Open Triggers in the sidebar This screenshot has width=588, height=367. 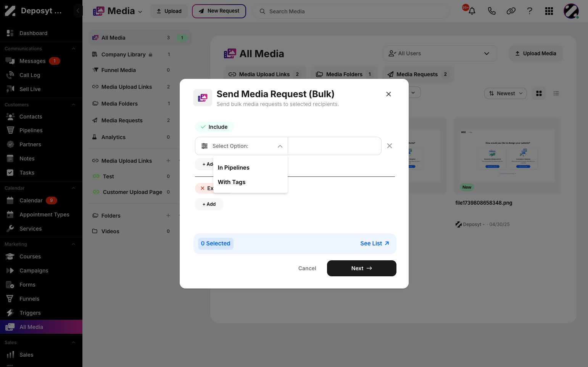point(41,313)
